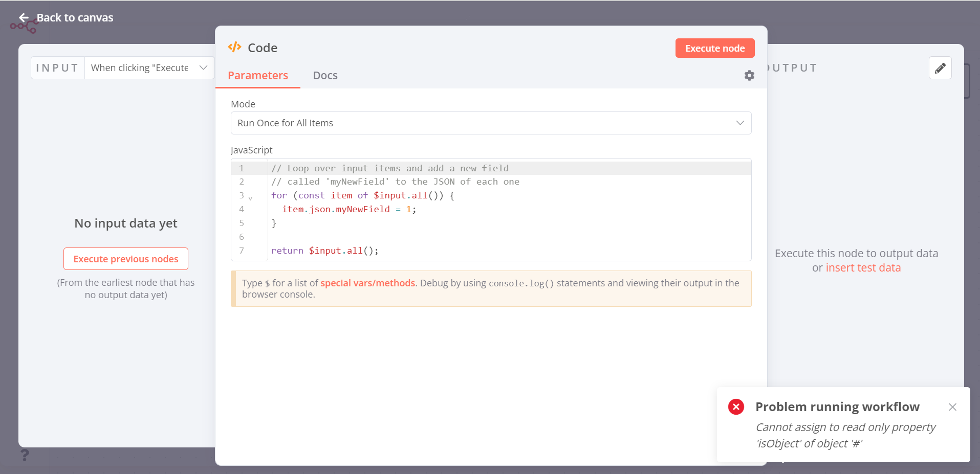The height and width of the screenshot is (474, 980).
Task: Click the Back to canvas label
Action: pyautogui.click(x=75, y=17)
